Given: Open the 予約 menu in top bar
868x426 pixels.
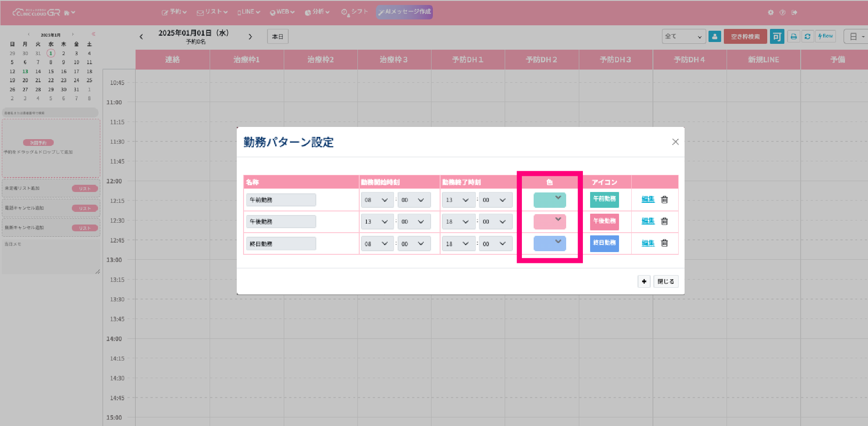Looking at the screenshot, I should (174, 12).
